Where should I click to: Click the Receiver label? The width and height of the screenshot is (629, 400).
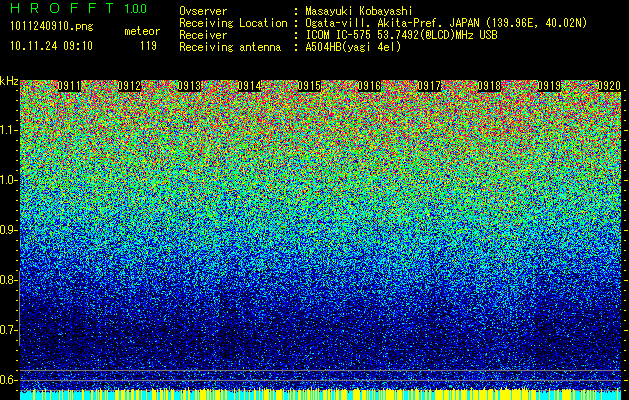point(203,35)
